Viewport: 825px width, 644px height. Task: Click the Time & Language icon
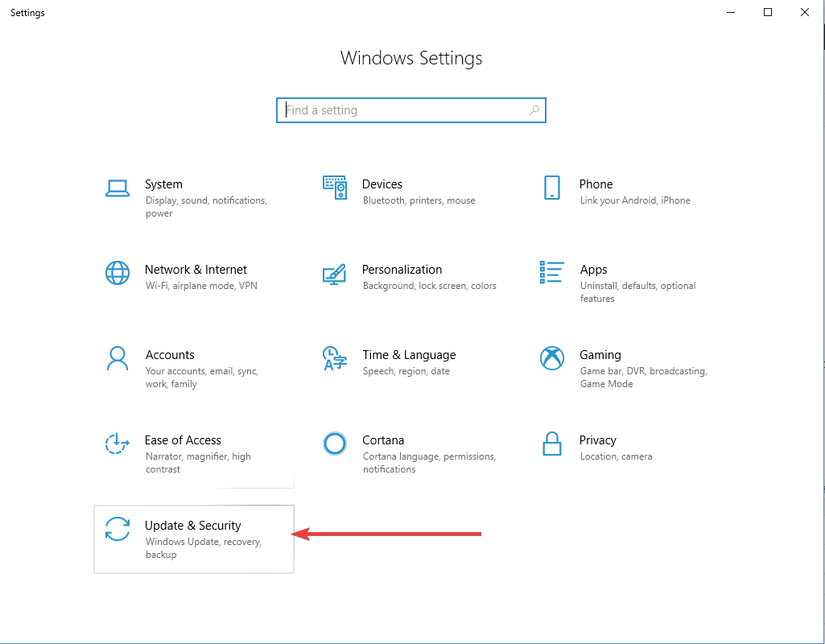click(x=335, y=358)
